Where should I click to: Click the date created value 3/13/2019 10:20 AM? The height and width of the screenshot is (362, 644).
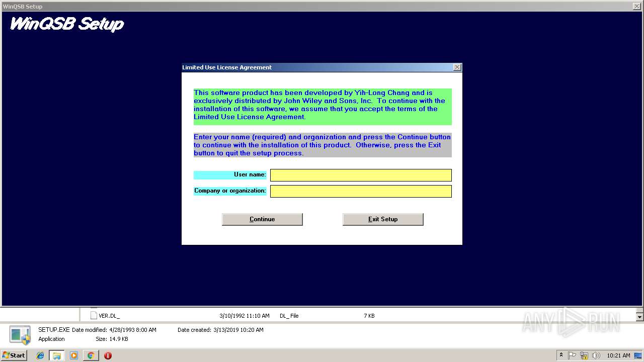coord(239,330)
